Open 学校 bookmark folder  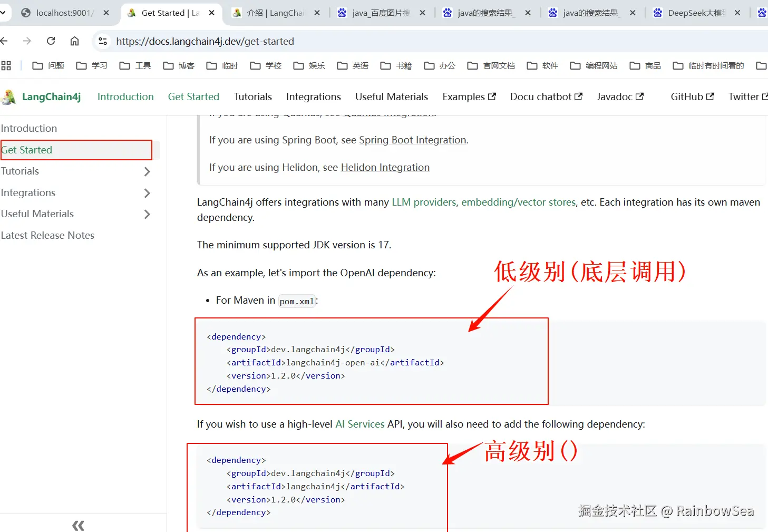[266, 65]
